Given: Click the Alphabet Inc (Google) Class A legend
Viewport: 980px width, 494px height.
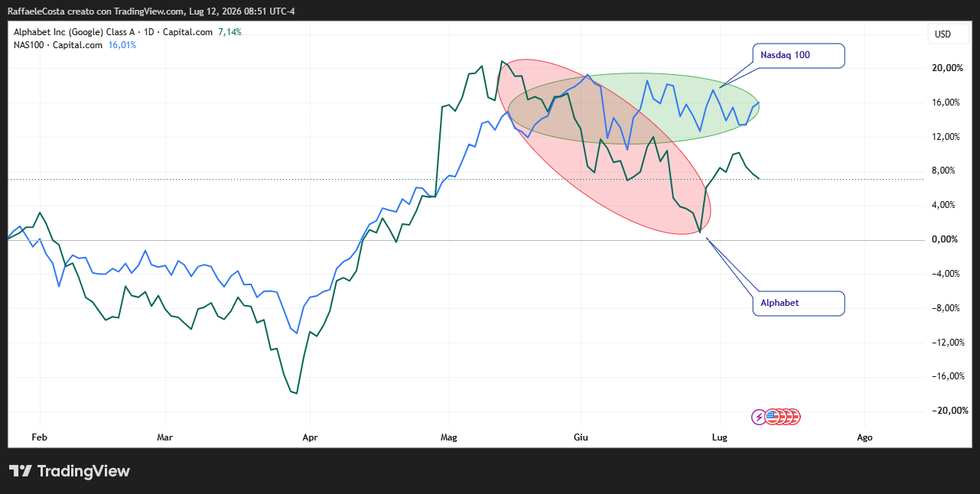Looking at the screenshot, I should click(x=113, y=32).
